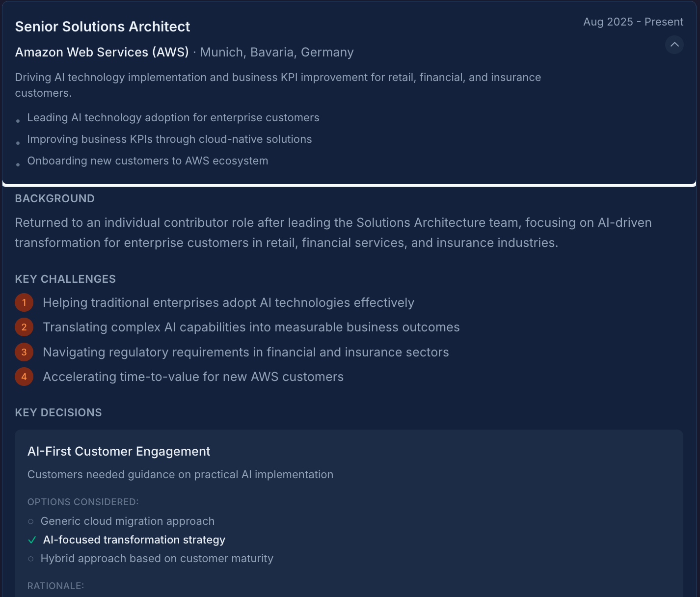Select the AI-focused transformation strategy option
The width and height of the screenshot is (700, 597).
pos(134,540)
